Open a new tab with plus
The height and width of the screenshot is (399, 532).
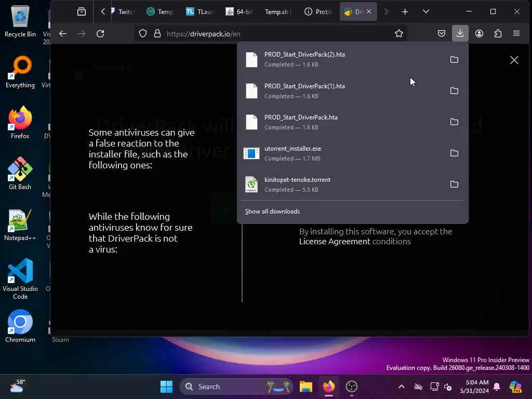pyautogui.click(x=405, y=12)
